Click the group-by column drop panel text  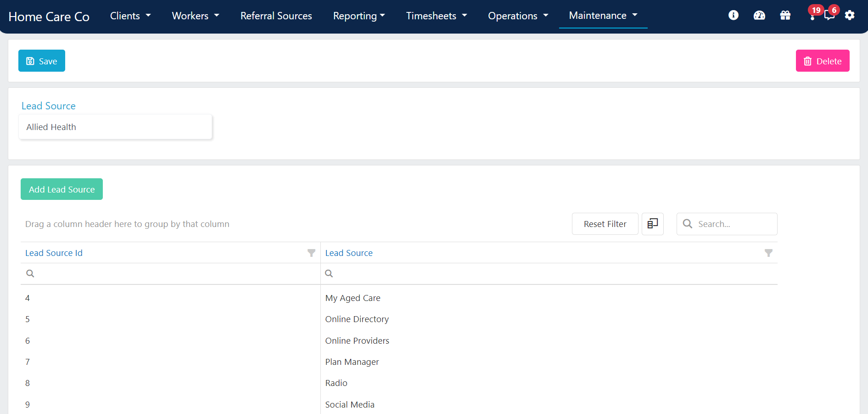pyautogui.click(x=127, y=224)
